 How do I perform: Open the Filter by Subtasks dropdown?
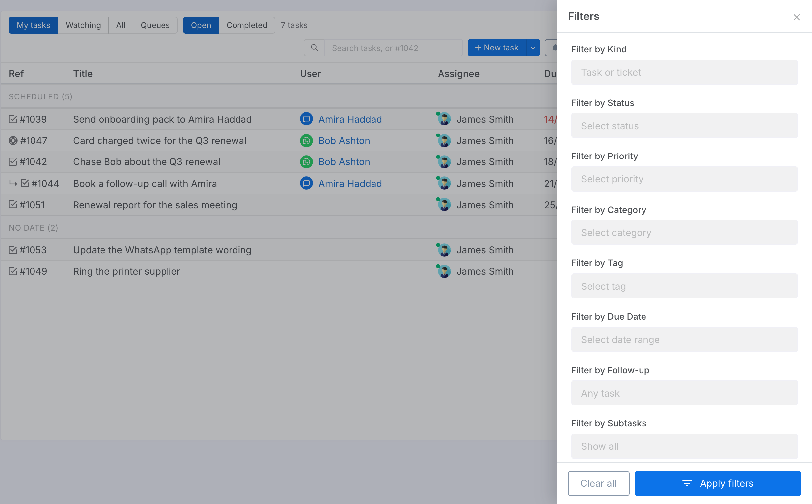pyautogui.click(x=684, y=446)
